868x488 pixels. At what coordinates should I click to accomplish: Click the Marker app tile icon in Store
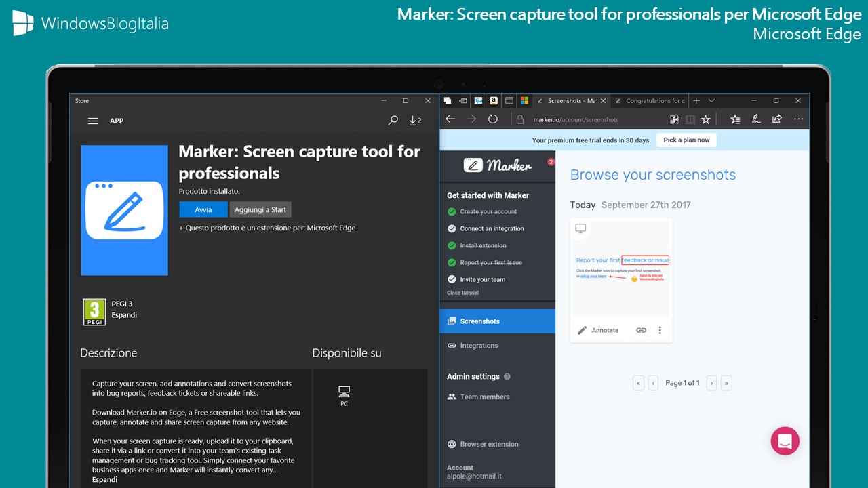125,210
